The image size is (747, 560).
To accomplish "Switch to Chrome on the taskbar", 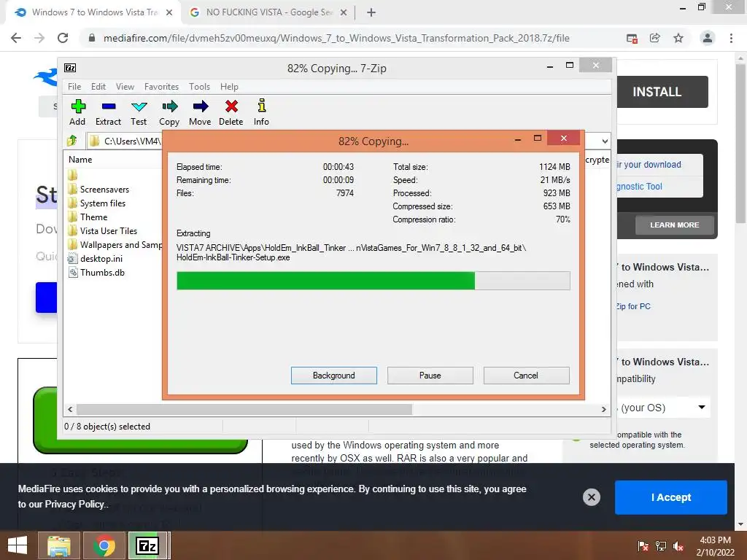I will click(104, 545).
